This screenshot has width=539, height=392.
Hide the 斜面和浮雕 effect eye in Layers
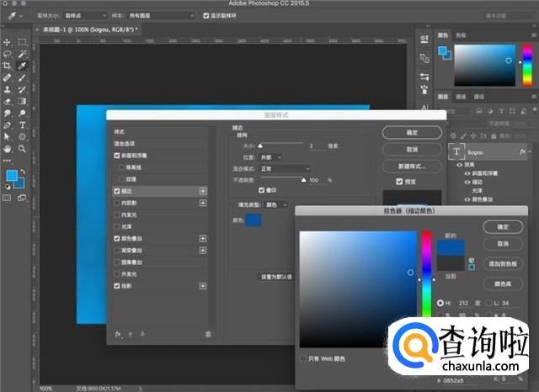[467, 173]
